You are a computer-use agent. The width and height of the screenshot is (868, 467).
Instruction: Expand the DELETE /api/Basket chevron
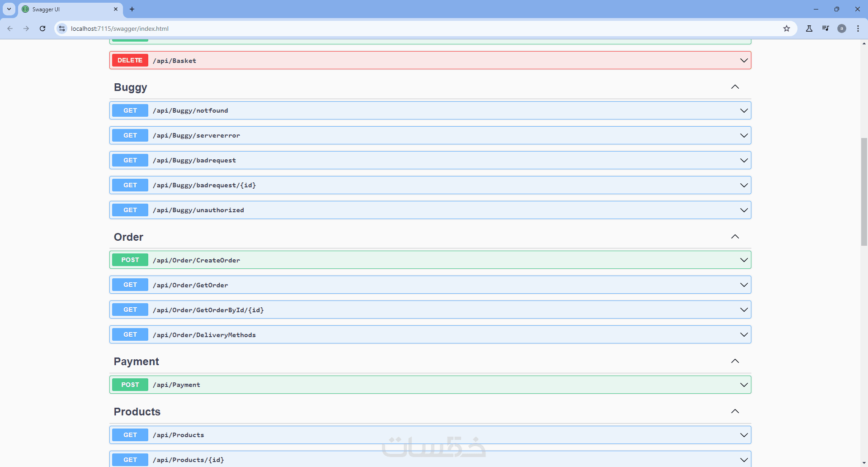[744, 60]
